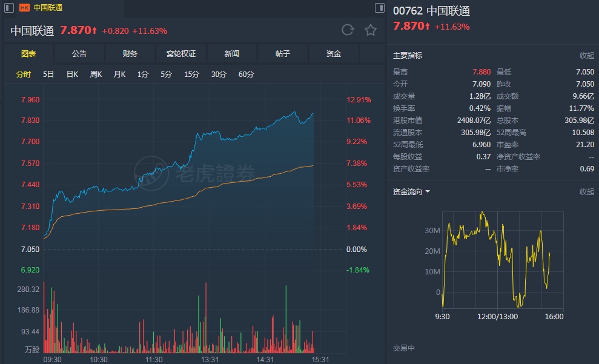Click the 52周最低 value 6.960
The width and height of the screenshot is (599, 364).
pyautogui.click(x=482, y=145)
